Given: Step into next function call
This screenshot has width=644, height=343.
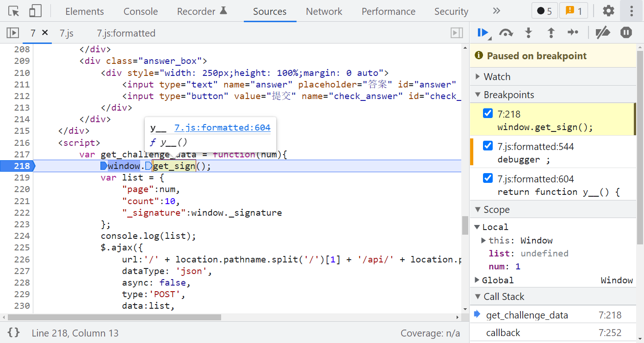Looking at the screenshot, I should [x=528, y=32].
